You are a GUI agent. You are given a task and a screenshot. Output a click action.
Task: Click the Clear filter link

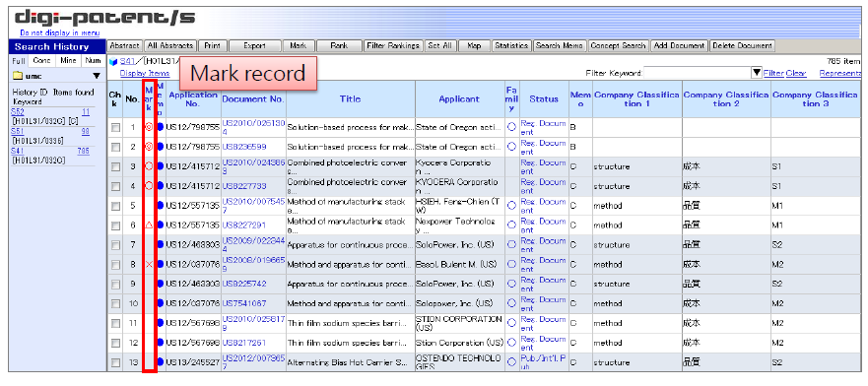pyautogui.click(x=796, y=73)
